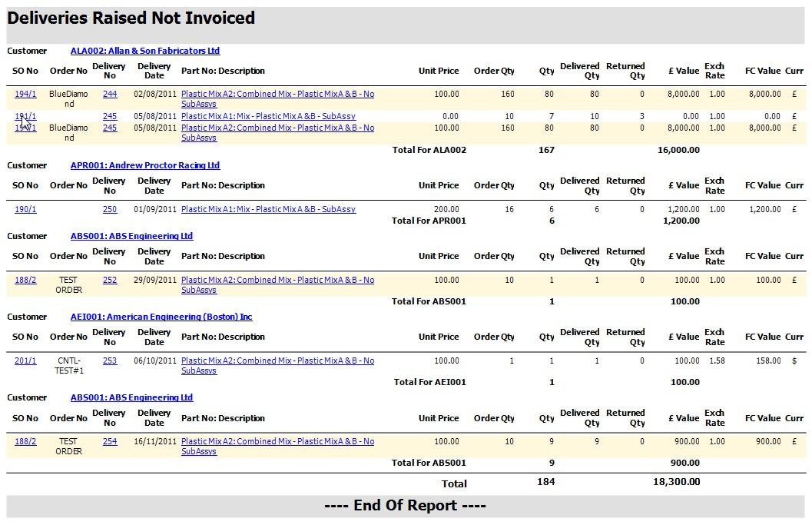Click ABS001 customer link above delivery 254
The height and width of the screenshot is (525, 812).
pos(131,397)
